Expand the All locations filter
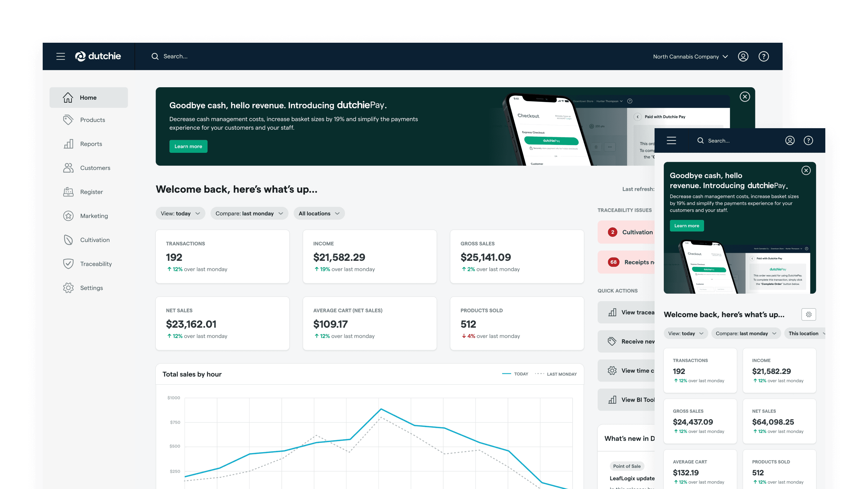The height and width of the screenshot is (489, 868). [x=319, y=213]
